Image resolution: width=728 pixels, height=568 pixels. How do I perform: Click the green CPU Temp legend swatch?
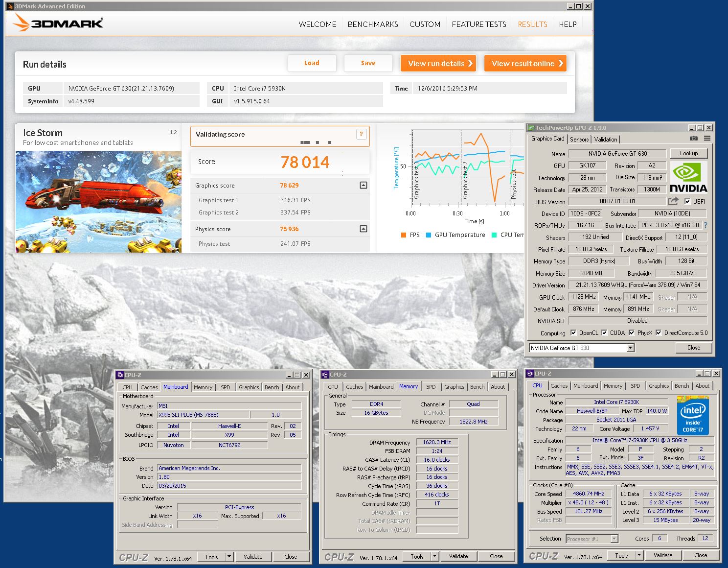click(495, 235)
